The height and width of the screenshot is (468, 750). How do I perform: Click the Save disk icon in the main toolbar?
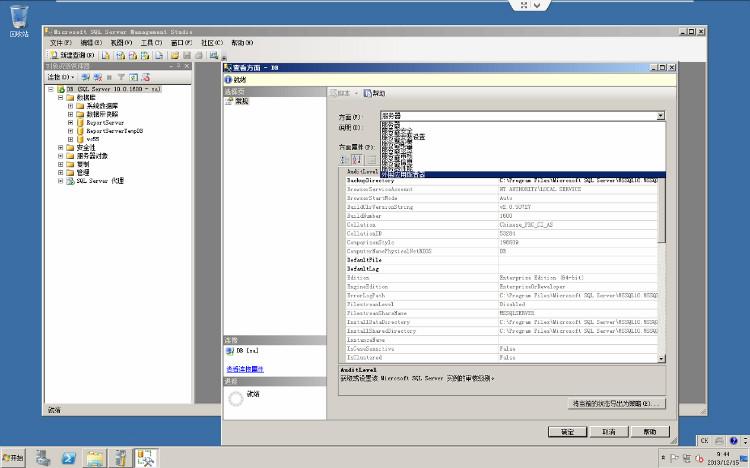[187, 56]
